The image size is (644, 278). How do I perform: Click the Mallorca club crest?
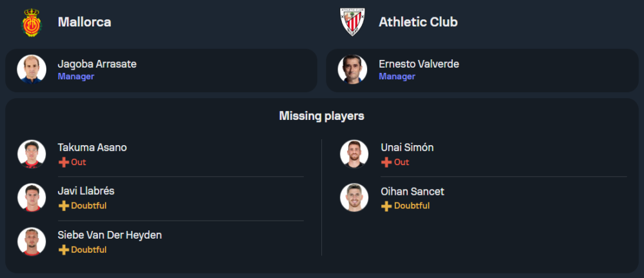32,22
